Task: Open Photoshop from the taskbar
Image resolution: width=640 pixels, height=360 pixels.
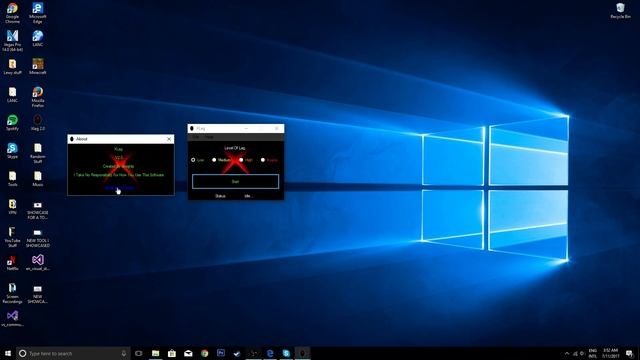Action: pos(221,353)
